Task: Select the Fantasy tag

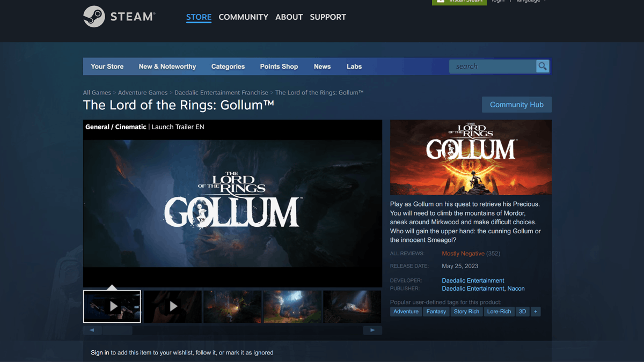Action: pyautogui.click(x=436, y=312)
